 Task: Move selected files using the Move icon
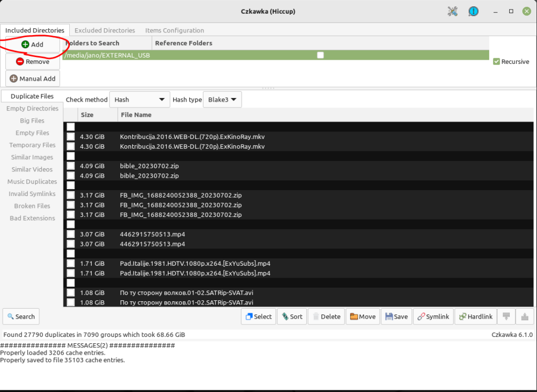[362, 316]
